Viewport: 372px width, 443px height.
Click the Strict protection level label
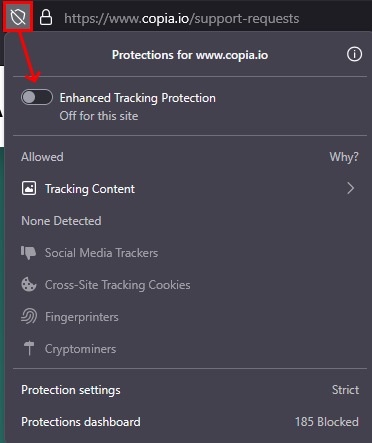point(345,390)
